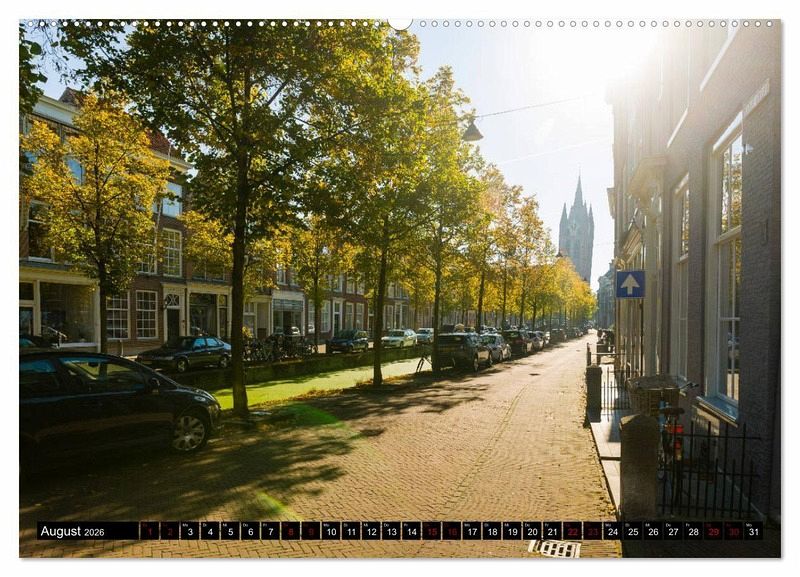Select day 10 in the calendar strip
The height and width of the screenshot is (577, 800).
(x=330, y=531)
